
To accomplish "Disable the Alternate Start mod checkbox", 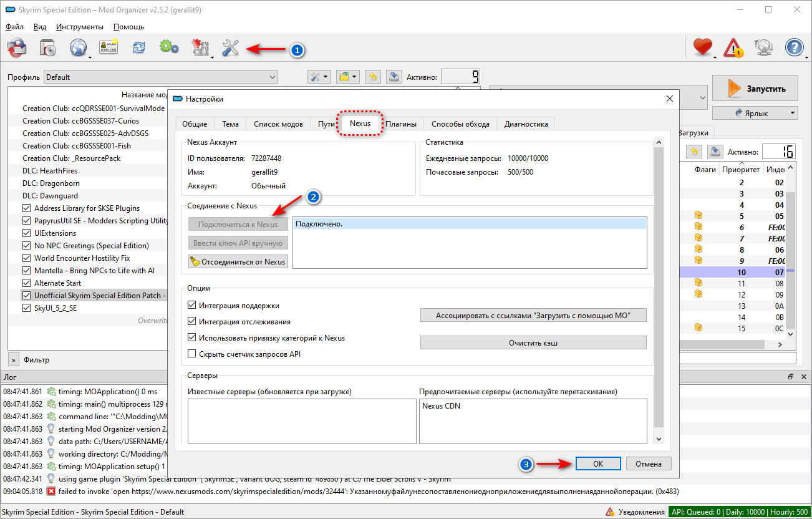I will pyautogui.click(x=27, y=283).
